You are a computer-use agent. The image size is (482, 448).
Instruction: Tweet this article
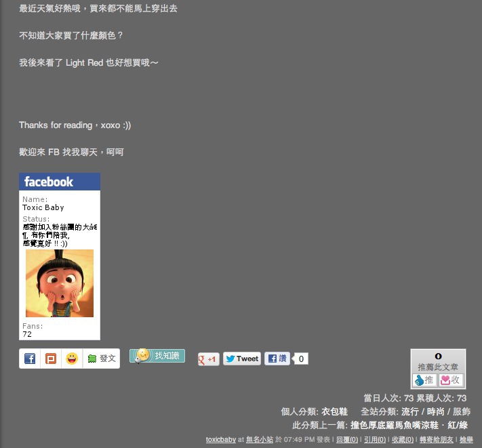pos(242,359)
